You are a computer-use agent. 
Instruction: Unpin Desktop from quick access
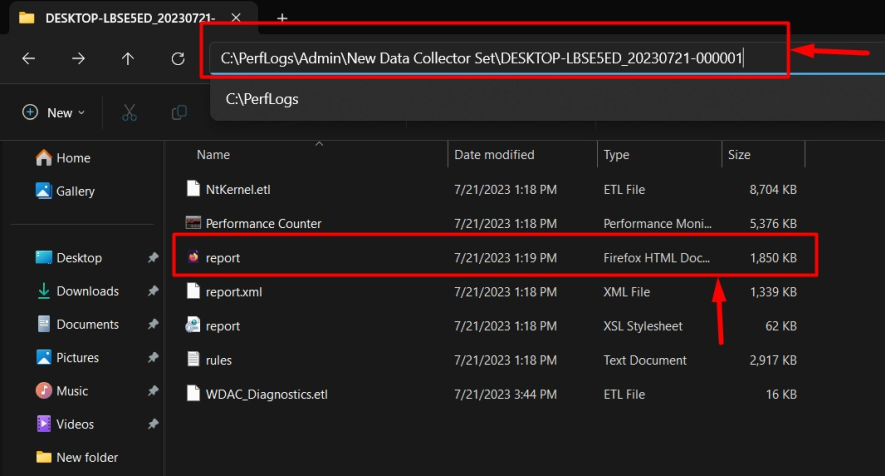click(x=153, y=258)
